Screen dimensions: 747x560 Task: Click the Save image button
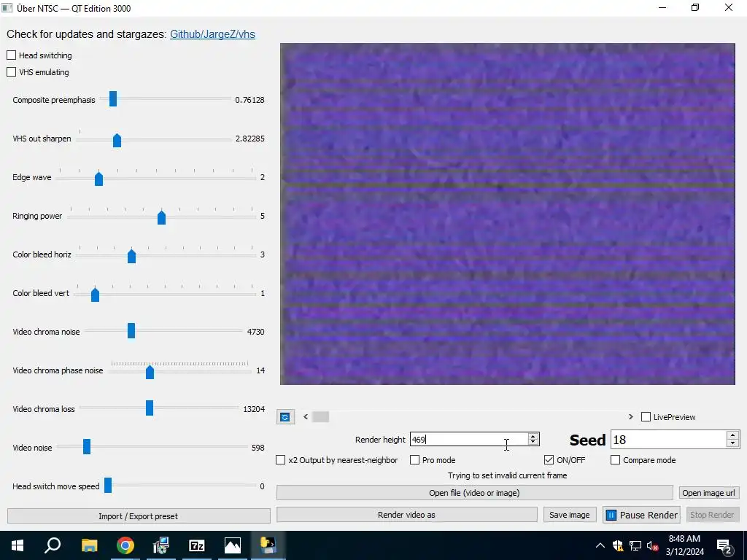pos(569,515)
